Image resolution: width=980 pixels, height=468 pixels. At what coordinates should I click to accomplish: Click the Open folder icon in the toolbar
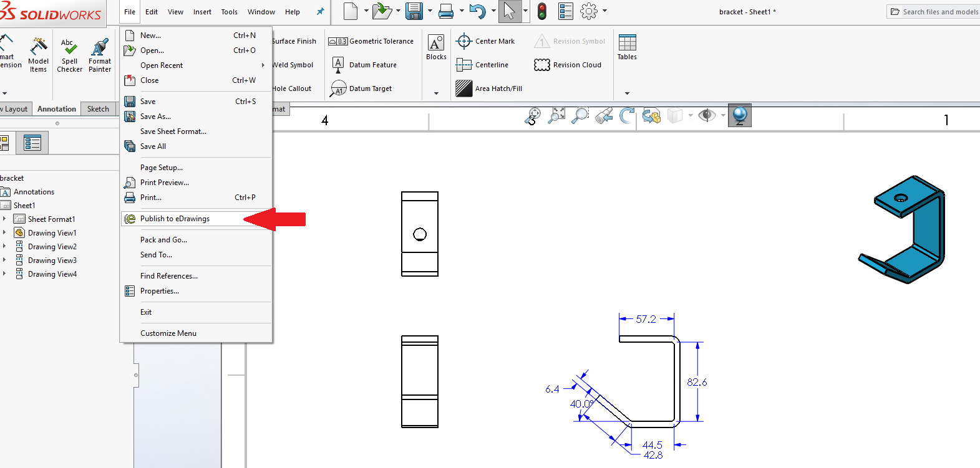coord(382,11)
